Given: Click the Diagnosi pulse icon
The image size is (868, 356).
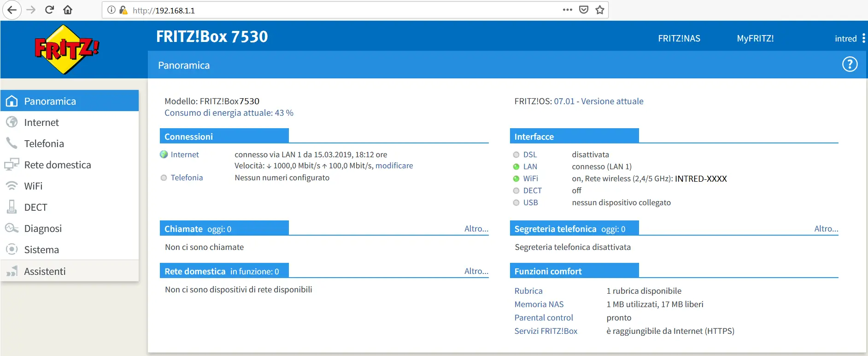Looking at the screenshot, I should [x=12, y=228].
